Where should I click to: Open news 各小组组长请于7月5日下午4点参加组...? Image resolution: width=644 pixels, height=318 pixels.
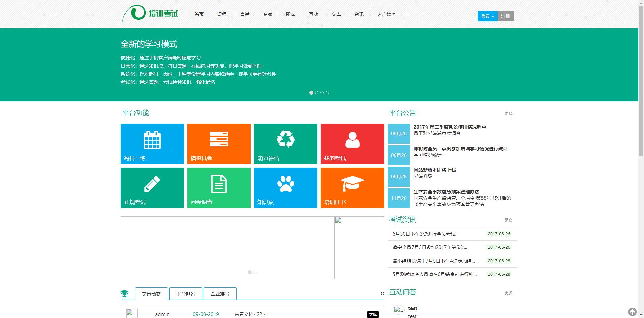tap(434, 261)
